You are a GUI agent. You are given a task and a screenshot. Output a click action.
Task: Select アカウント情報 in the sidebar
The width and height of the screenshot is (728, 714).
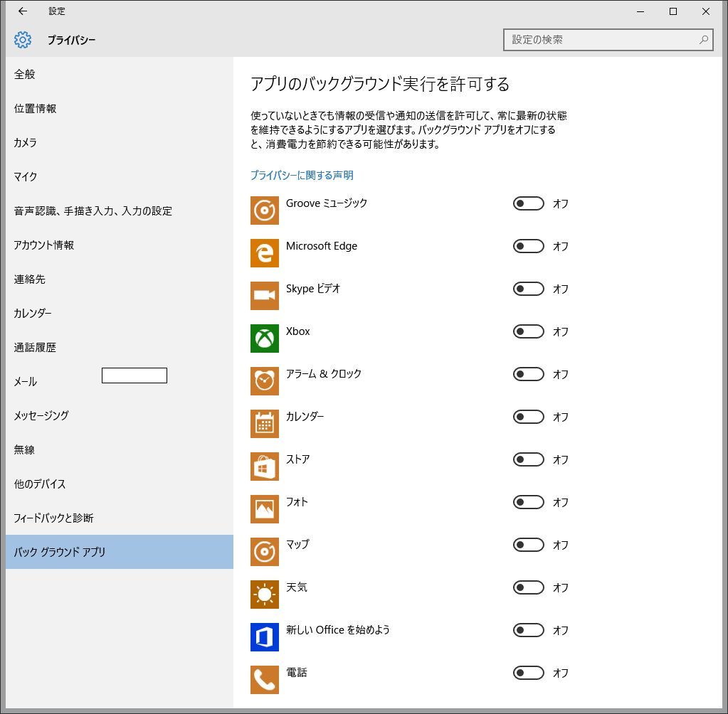click(x=120, y=245)
